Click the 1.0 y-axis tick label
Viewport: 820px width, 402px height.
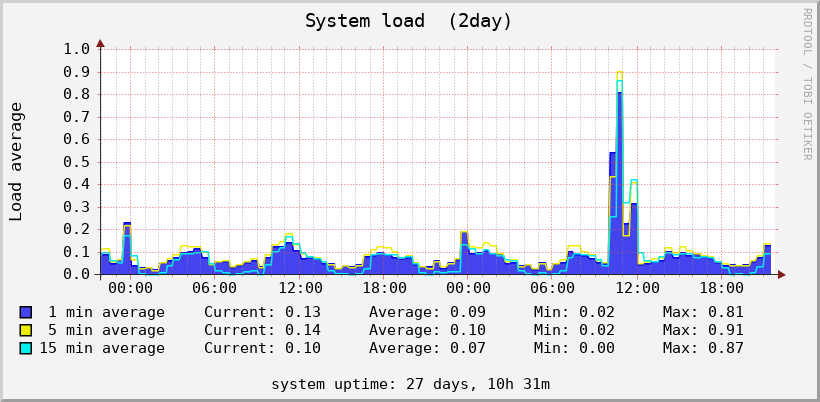pos(77,49)
